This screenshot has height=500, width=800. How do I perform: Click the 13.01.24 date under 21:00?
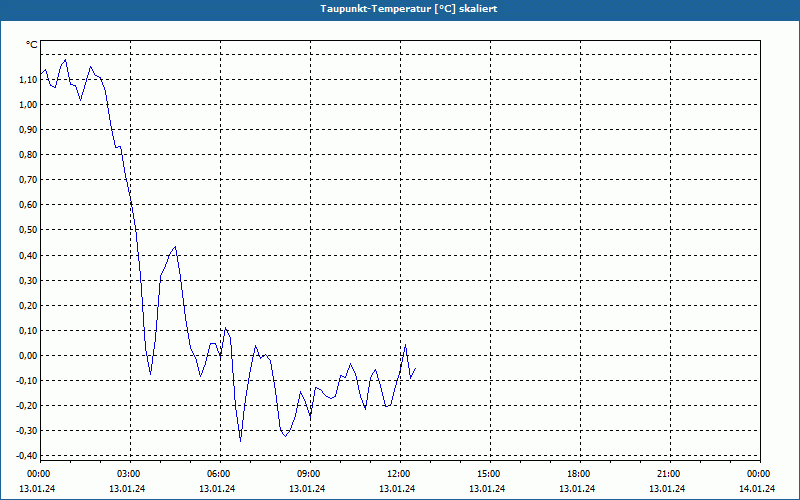tap(667, 488)
